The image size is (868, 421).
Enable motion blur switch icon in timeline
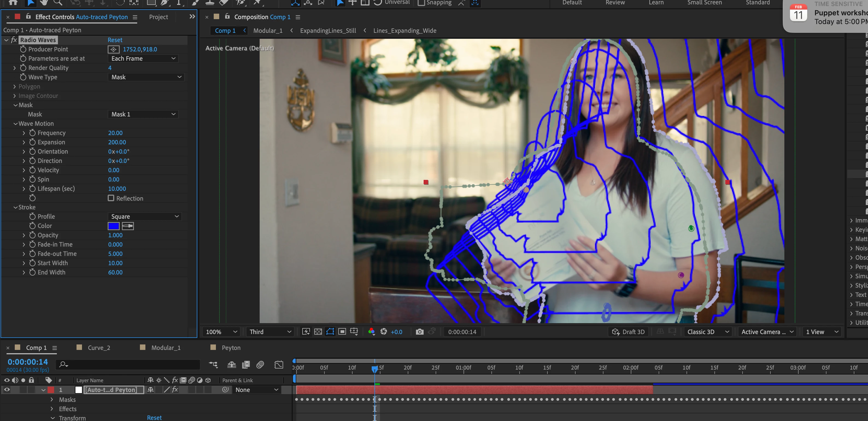coord(260,364)
